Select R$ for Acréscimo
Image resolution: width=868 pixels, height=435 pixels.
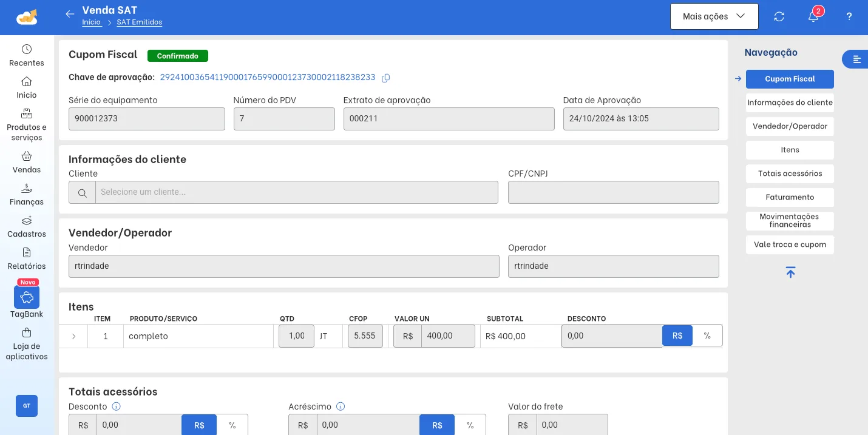[437, 425]
